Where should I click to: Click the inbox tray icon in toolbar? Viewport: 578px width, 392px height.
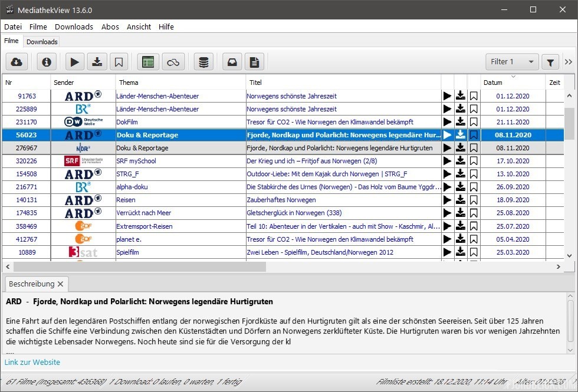232,62
